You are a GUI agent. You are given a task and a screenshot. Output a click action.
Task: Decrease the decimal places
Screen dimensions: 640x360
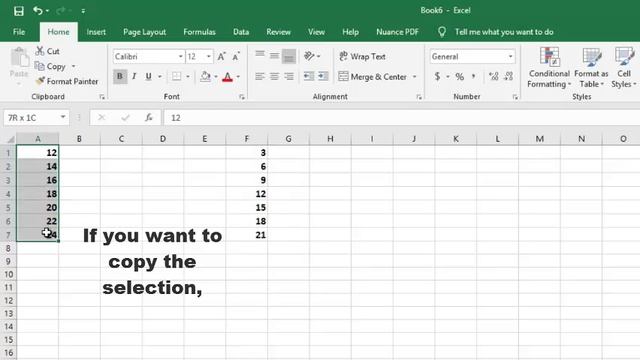click(509, 76)
